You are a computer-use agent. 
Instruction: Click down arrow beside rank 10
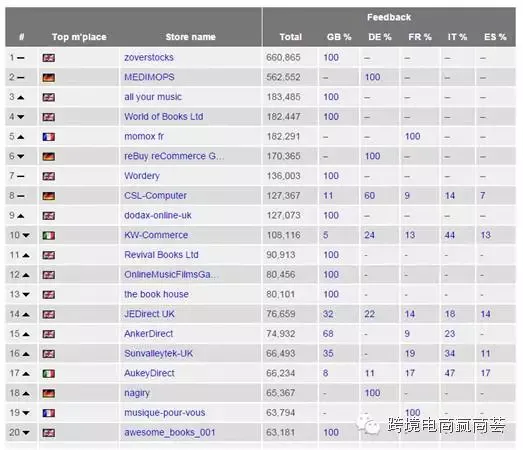(26, 235)
